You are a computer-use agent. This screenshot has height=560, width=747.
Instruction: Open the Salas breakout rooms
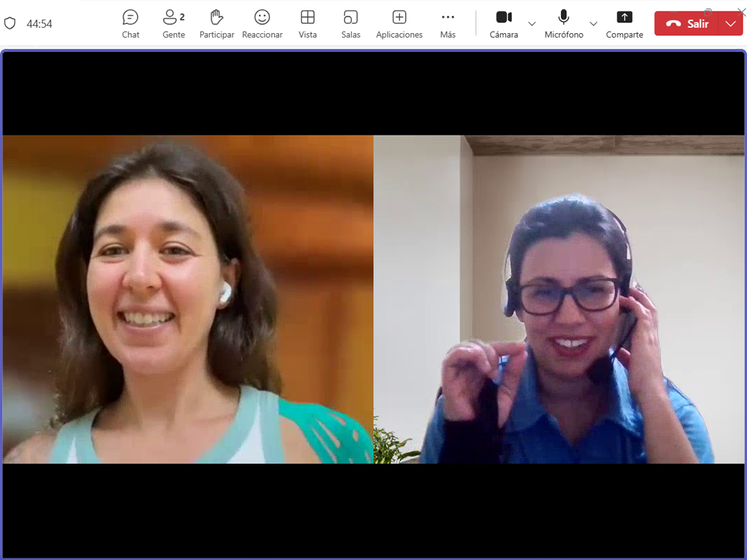[x=351, y=24]
